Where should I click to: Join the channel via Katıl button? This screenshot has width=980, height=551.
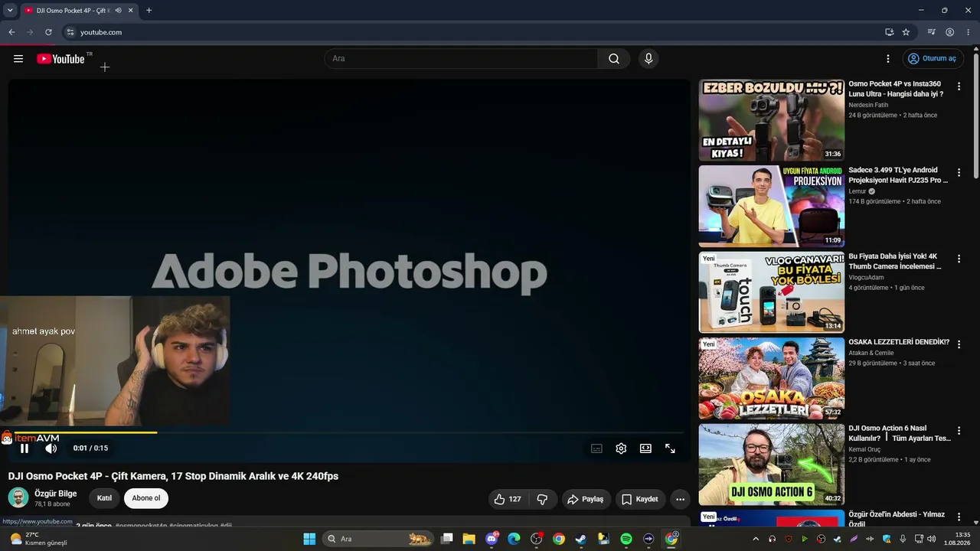click(105, 498)
